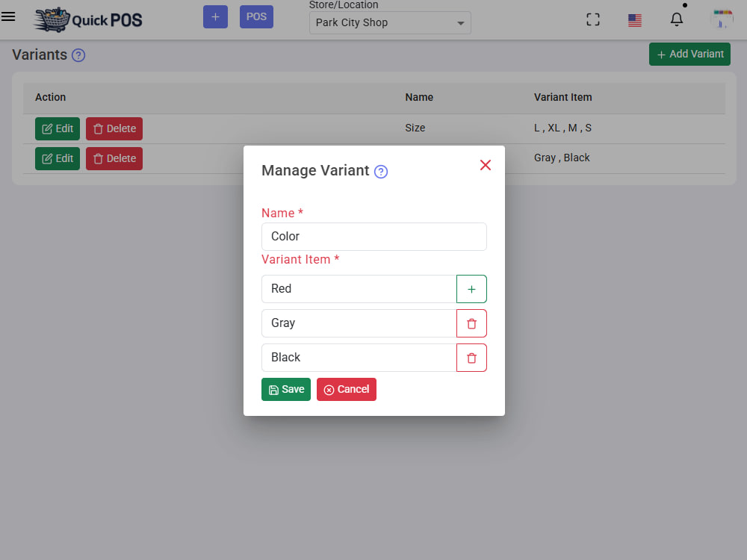Save the variant

[x=286, y=390]
